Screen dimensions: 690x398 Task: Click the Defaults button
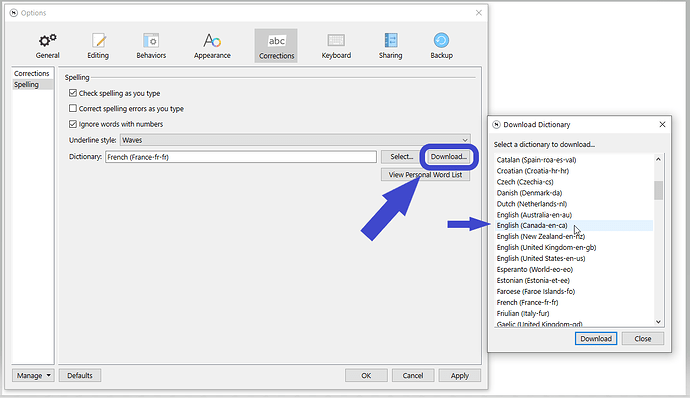point(80,376)
